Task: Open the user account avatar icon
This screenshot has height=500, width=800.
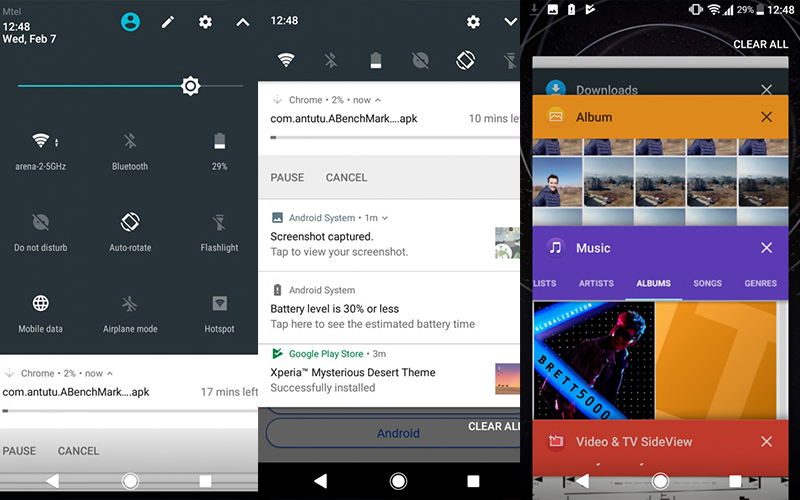Action: [x=131, y=22]
